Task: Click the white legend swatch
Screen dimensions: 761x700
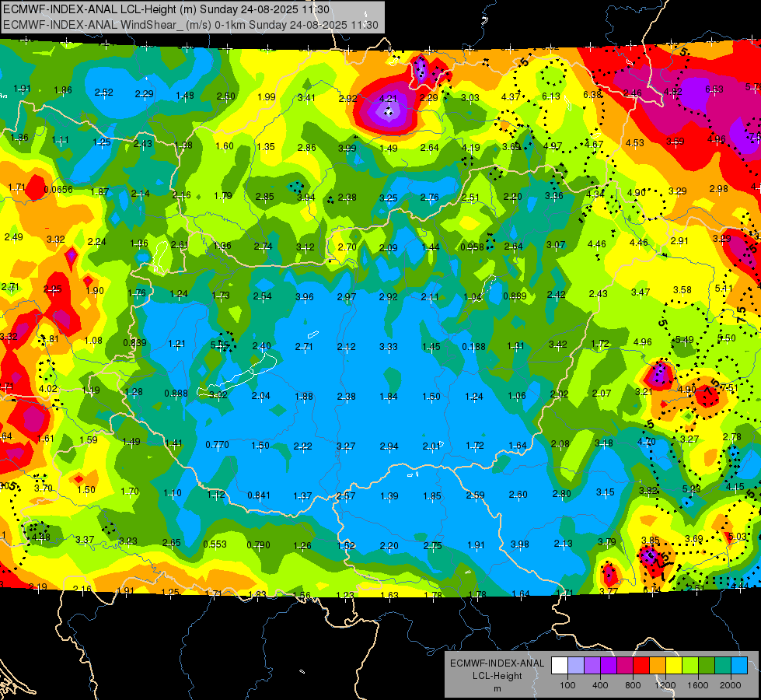Action: [x=560, y=666]
